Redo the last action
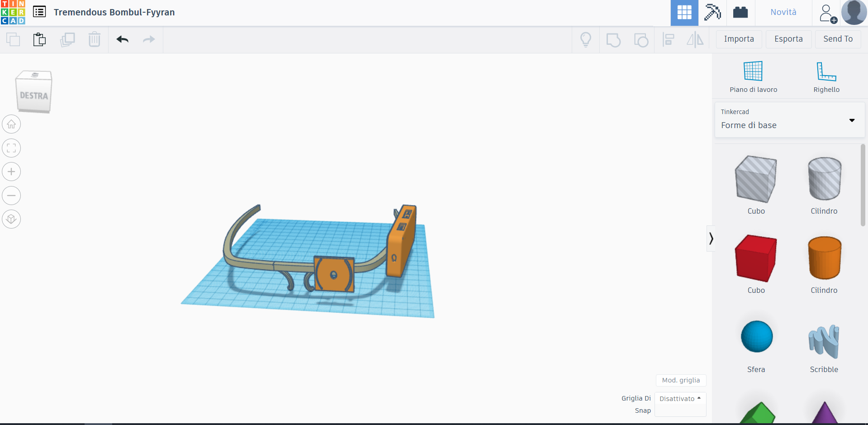868x425 pixels. [149, 39]
